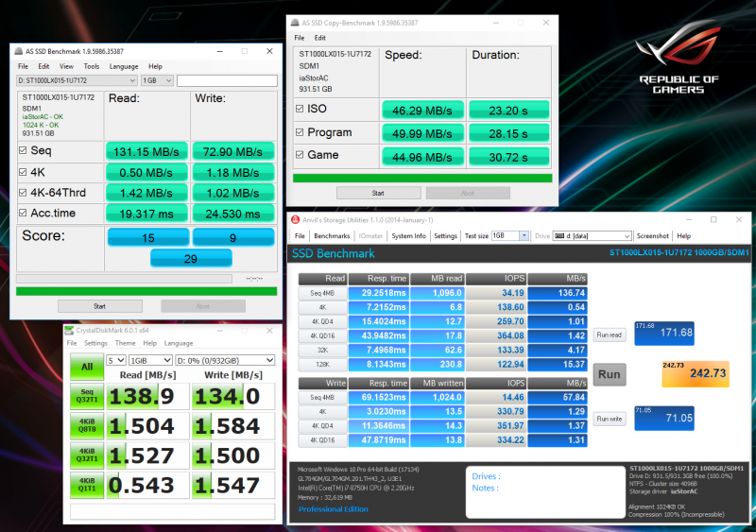Click the total score value 29

191,259
